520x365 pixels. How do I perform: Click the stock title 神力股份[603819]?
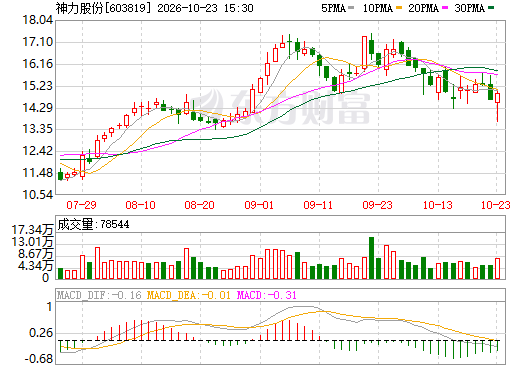pos(102,8)
